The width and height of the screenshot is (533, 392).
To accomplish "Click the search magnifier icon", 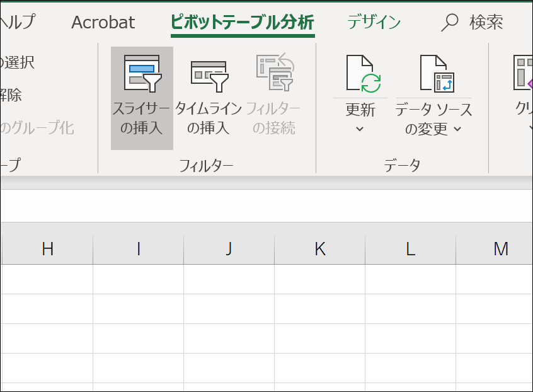I will [x=449, y=23].
